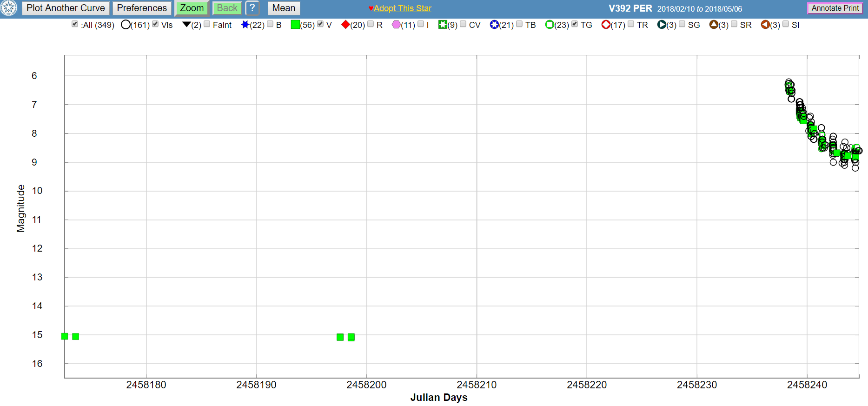
Task: Go Back to previous view
Action: pyautogui.click(x=227, y=8)
